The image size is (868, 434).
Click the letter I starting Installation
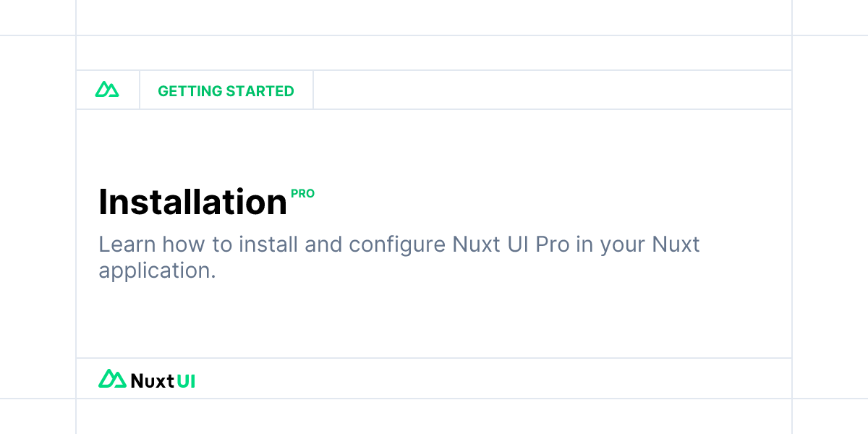103,202
